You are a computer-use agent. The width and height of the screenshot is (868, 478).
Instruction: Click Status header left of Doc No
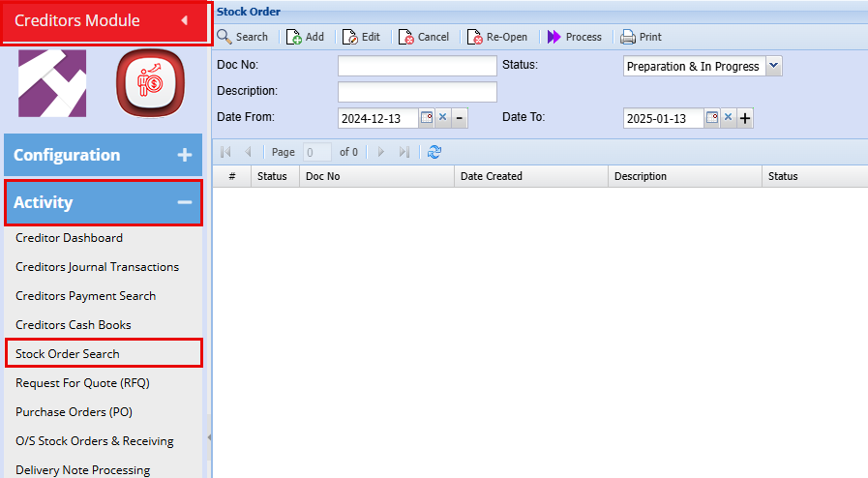(275, 176)
